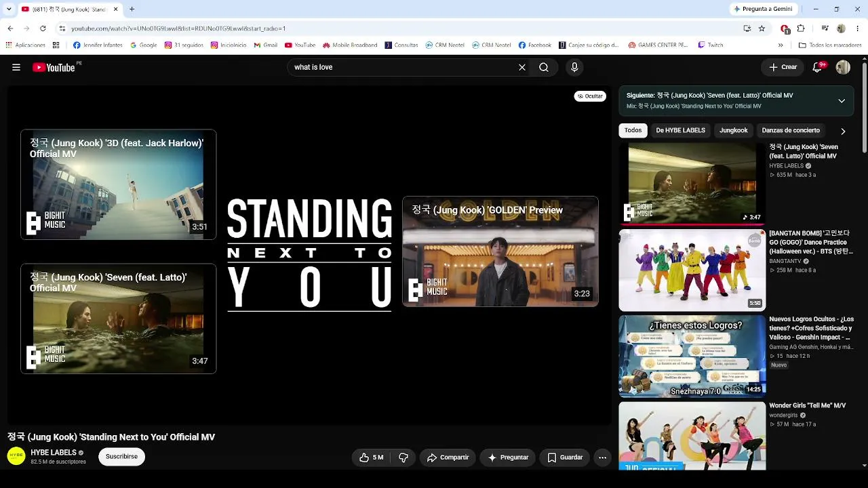Image resolution: width=868 pixels, height=488 pixels.
Task: Open the browser extensions puzzle icon
Action: pyautogui.click(x=801, y=28)
